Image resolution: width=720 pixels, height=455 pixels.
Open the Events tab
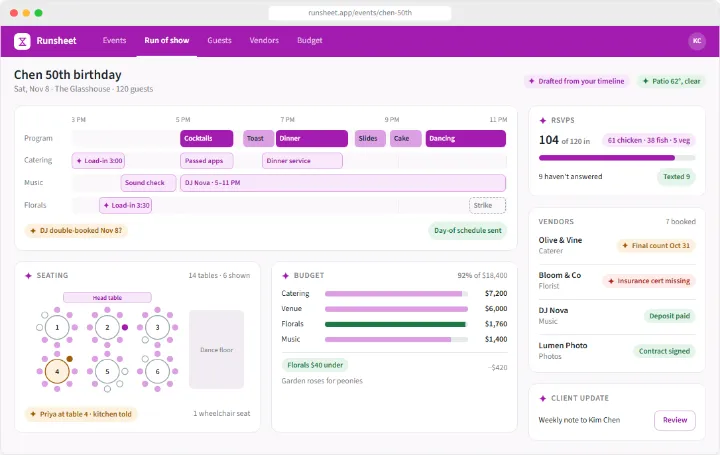click(114, 40)
